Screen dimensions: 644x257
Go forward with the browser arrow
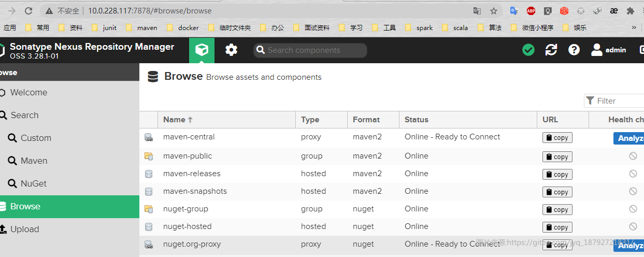[x=11, y=10]
